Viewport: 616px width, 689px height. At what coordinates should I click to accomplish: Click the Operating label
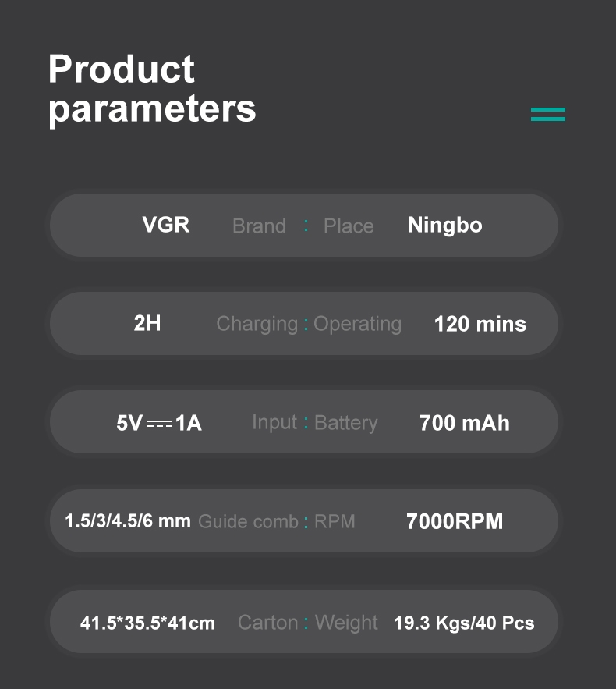click(x=357, y=324)
